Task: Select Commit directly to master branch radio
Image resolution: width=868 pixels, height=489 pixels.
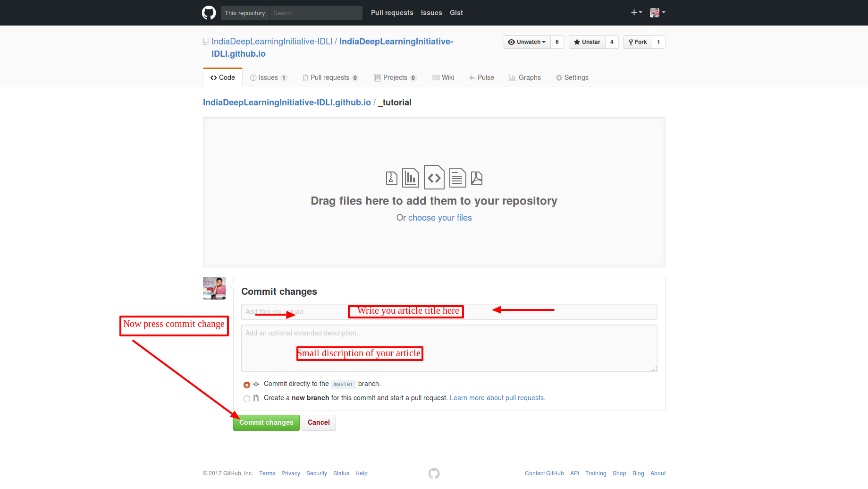Action: (247, 385)
